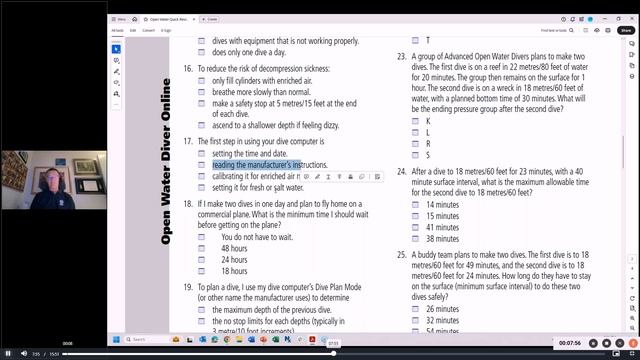Image resolution: width=640 pixels, height=360 pixels.
Task: Click the search magnifier beside Find text
Action: (x=571, y=30)
